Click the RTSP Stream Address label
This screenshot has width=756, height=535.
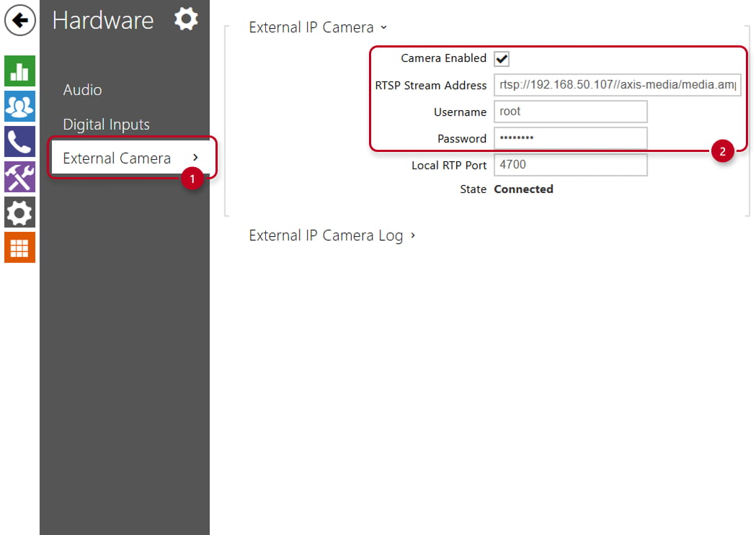pos(431,85)
